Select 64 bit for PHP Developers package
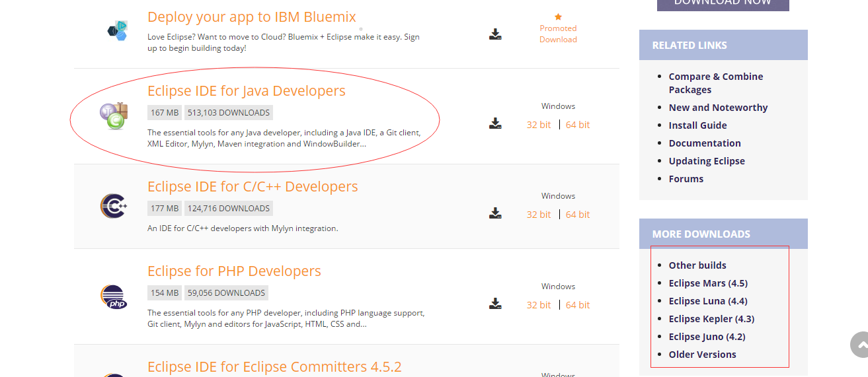Viewport: 868px width, 377px height. [x=578, y=305]
